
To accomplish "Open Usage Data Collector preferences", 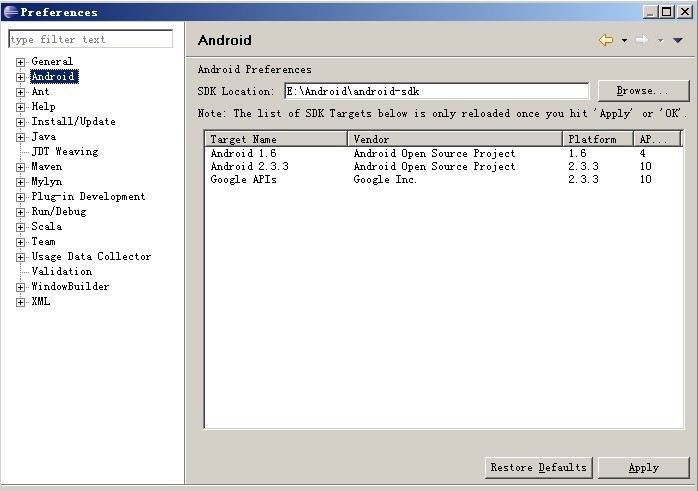I will 91,257.
